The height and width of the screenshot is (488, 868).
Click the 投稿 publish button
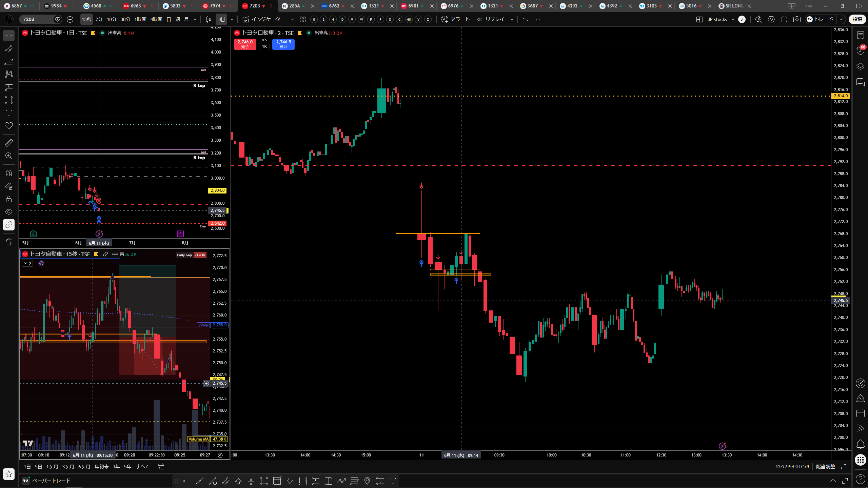857,19
